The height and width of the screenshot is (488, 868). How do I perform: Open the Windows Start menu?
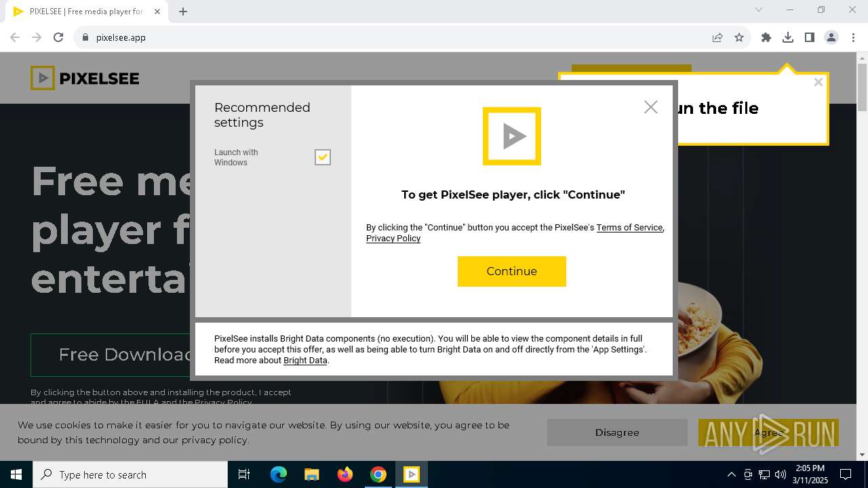[16, 474]
